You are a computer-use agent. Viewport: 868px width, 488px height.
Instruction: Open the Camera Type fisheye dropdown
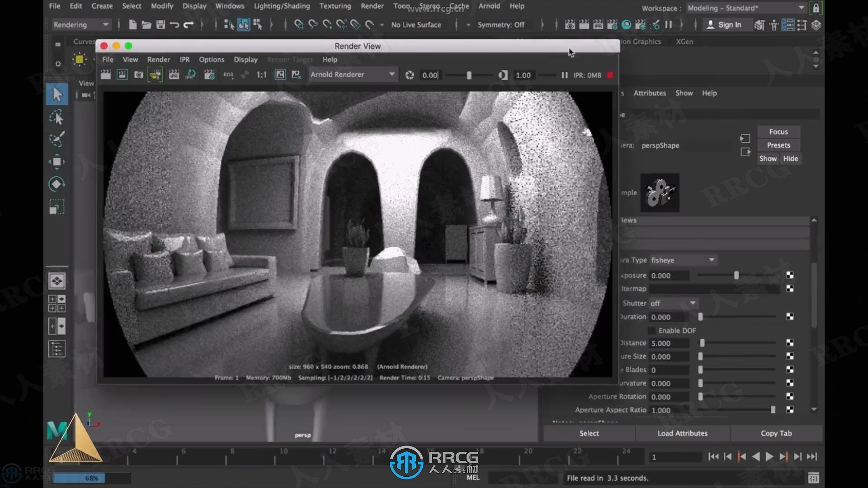coord(683,260)
